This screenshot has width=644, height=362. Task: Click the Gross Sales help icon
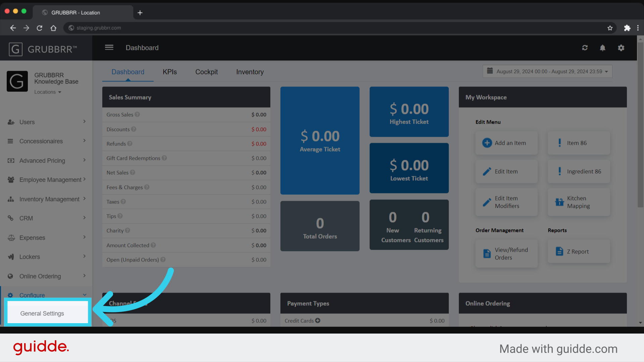coord(137,114)
